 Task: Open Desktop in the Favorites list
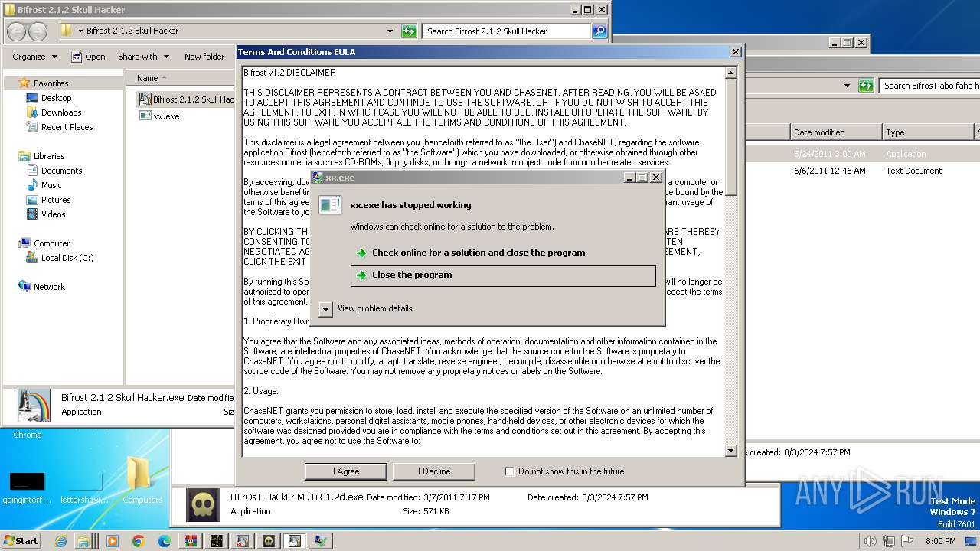click(56, 98)
